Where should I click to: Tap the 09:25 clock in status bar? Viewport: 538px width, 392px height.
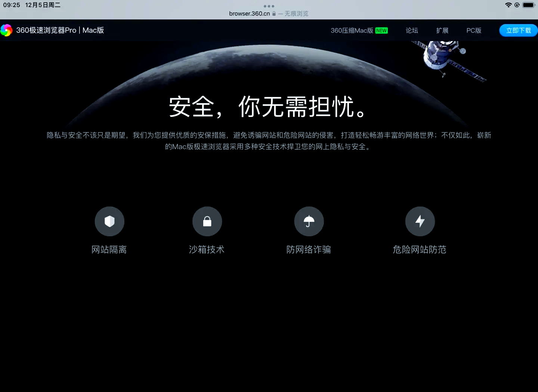(x=12, y=5)
